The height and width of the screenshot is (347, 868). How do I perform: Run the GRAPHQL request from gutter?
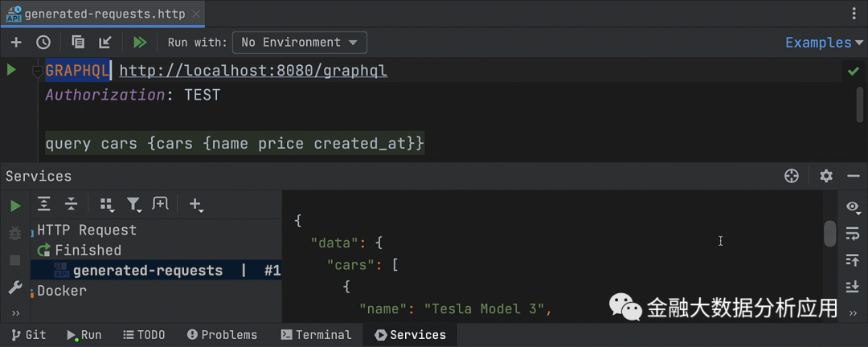11,71
